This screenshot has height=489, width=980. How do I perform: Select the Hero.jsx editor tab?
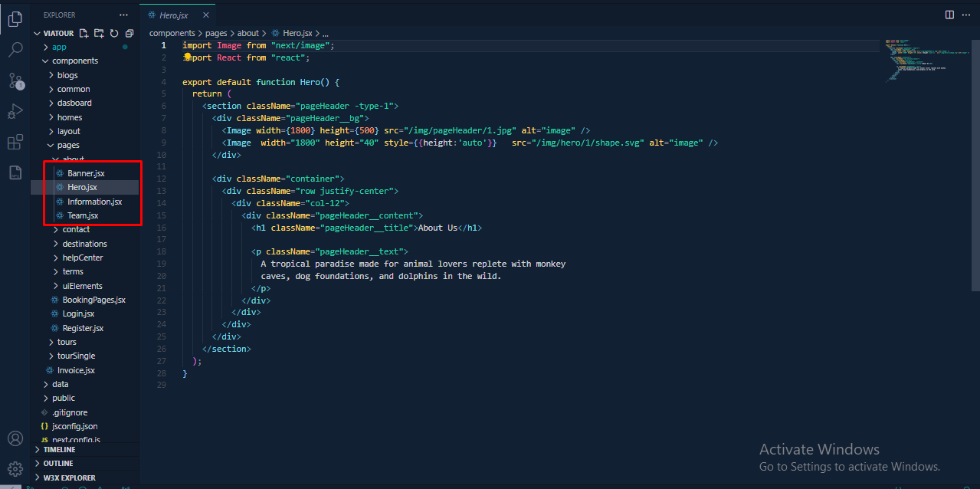(x=172, y=15)
